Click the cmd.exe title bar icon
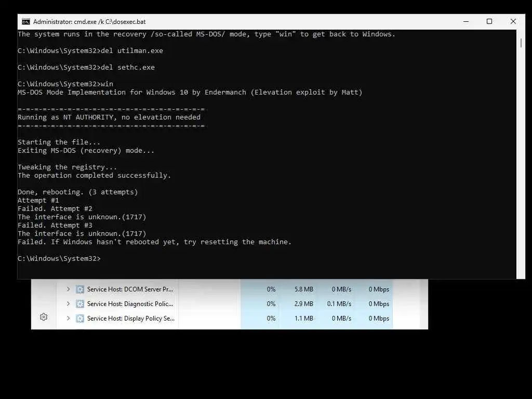532x399 pixels. pos(26,22)
